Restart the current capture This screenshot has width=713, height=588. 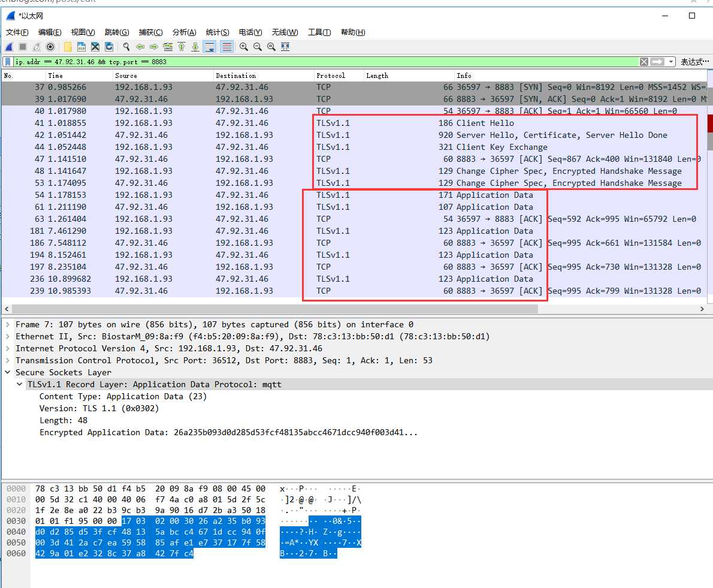coord(37,47)
